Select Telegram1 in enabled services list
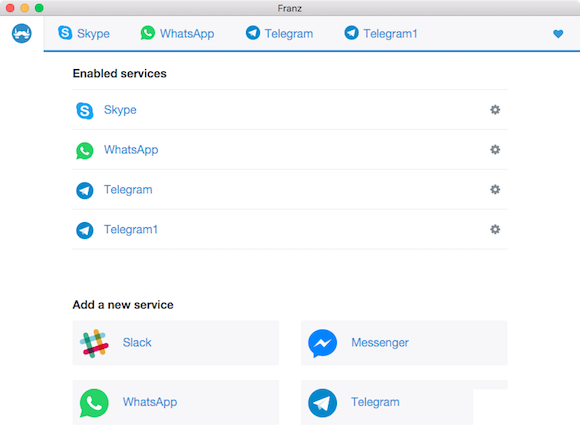This screenshot has height=435, width=580. point(290,230)
